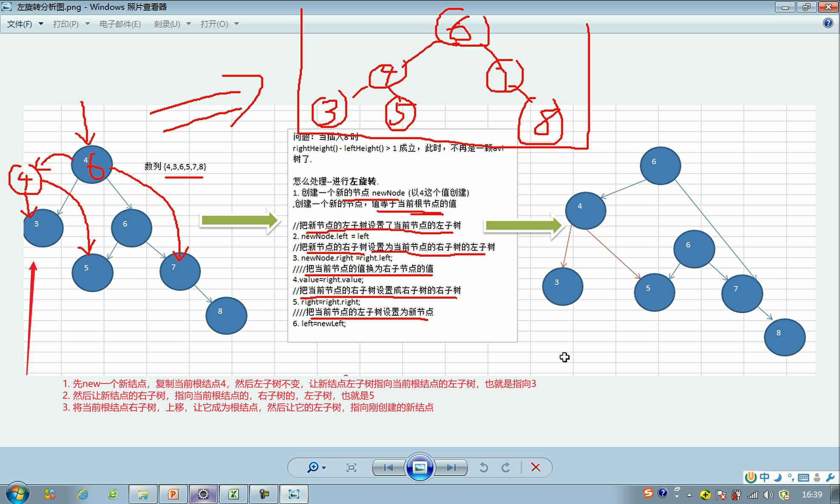Image resolution: width=840 pixels, height=504 pixels.
Task: Click the fit-to-window actual size icon
Action: pos(351,468)
